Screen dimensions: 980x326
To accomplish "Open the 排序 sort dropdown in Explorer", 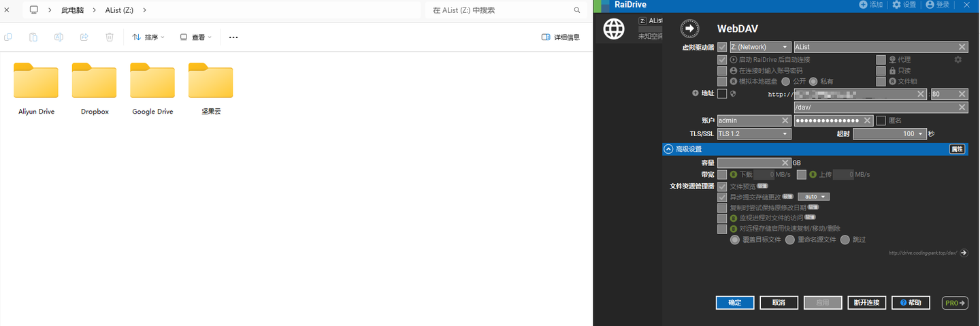I will 148,37.
